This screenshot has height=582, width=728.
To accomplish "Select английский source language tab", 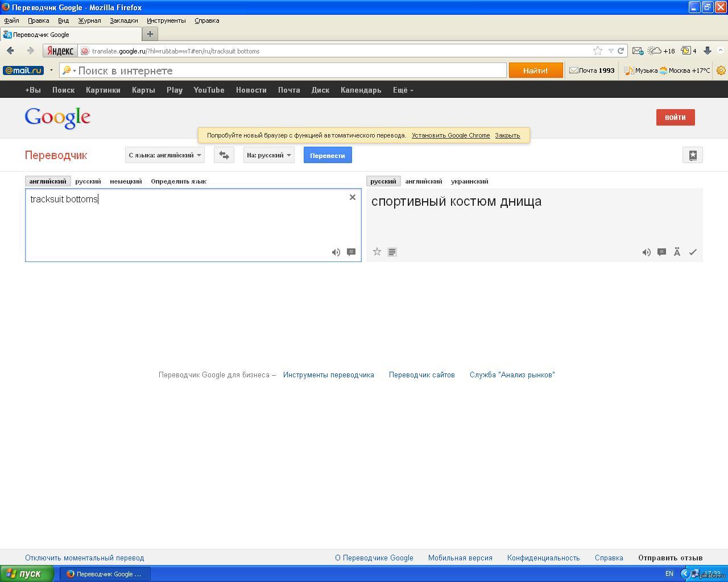I will (x=48, y=181).
